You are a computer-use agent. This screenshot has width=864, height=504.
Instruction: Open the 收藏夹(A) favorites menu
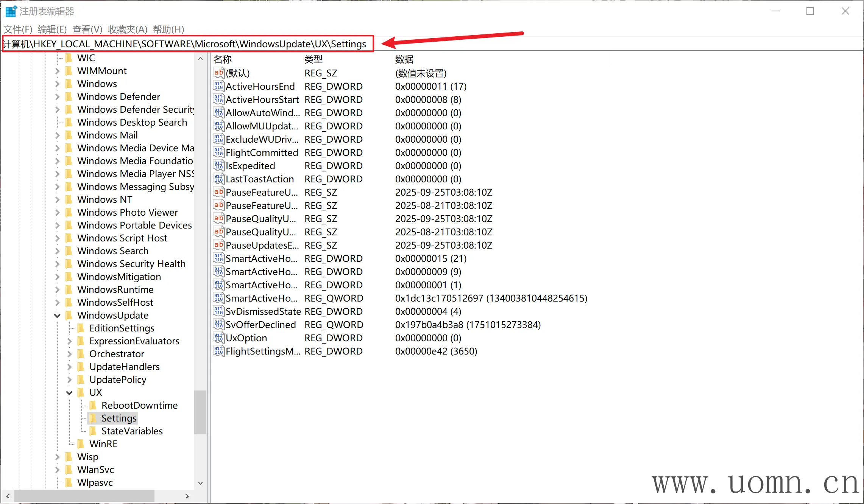127,29
